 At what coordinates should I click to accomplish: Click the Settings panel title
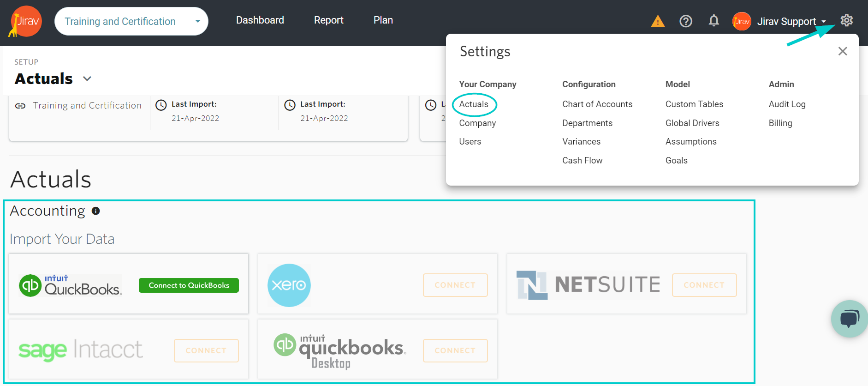pyautogui.click(x=485, y=51)
